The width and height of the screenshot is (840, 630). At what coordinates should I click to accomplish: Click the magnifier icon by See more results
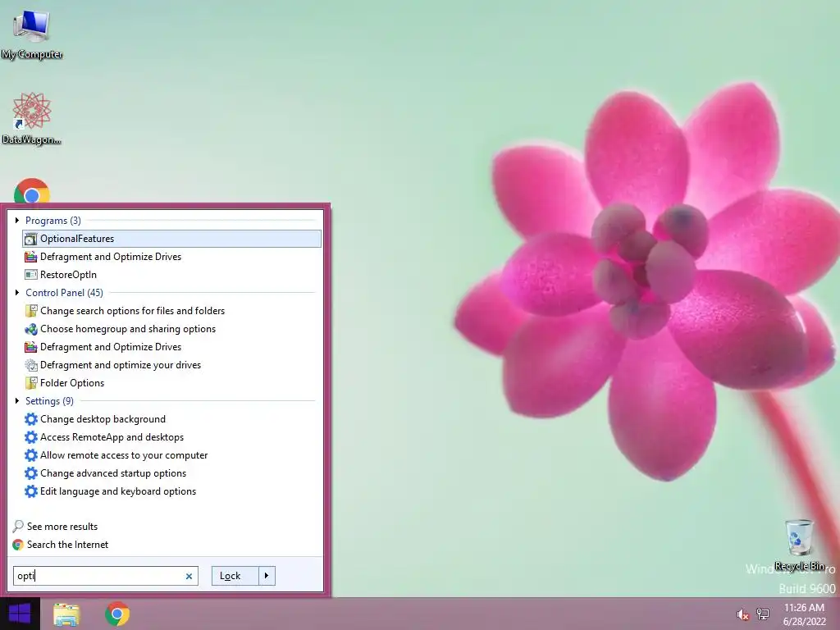(18, 527)
